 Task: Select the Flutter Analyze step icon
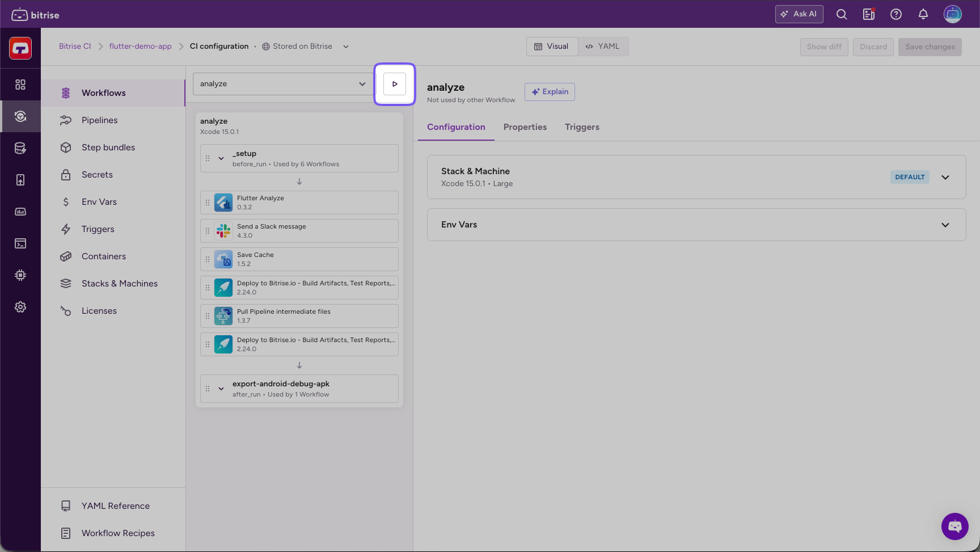click(223, 203)
